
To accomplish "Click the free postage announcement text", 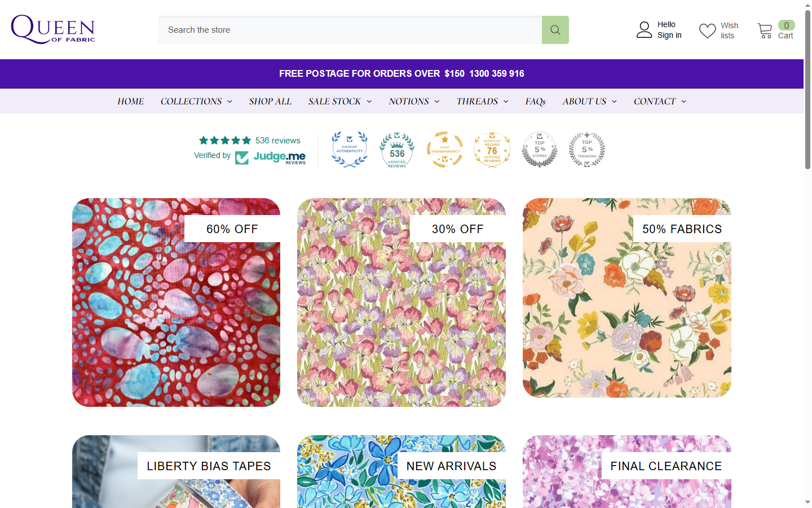I will pos(372,73).
